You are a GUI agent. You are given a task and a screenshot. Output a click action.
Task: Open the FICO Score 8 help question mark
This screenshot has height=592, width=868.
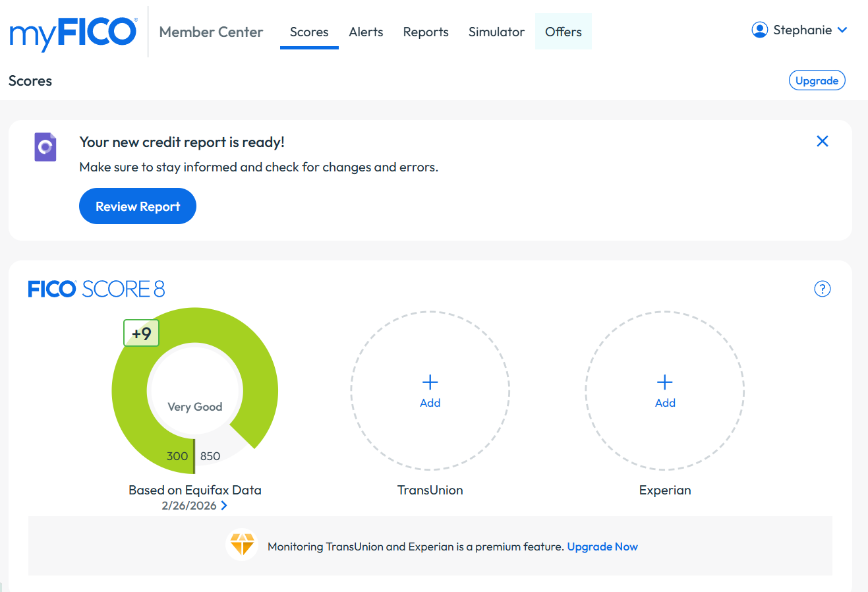click(x=822, y=289)
